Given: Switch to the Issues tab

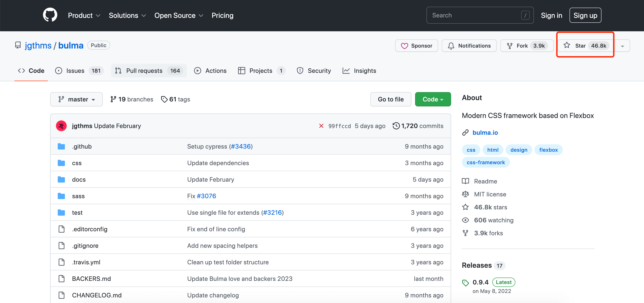Looking at the screenshot, I should coord(79,71).
